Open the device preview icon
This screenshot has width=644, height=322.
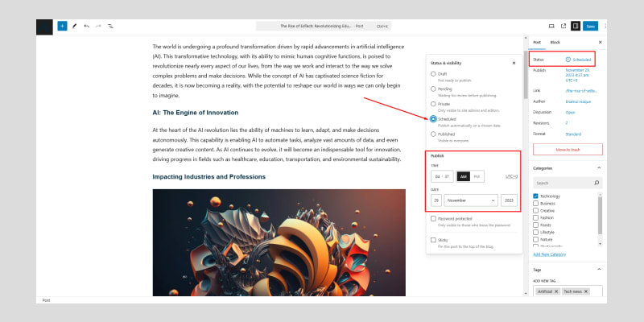(551, 27)
